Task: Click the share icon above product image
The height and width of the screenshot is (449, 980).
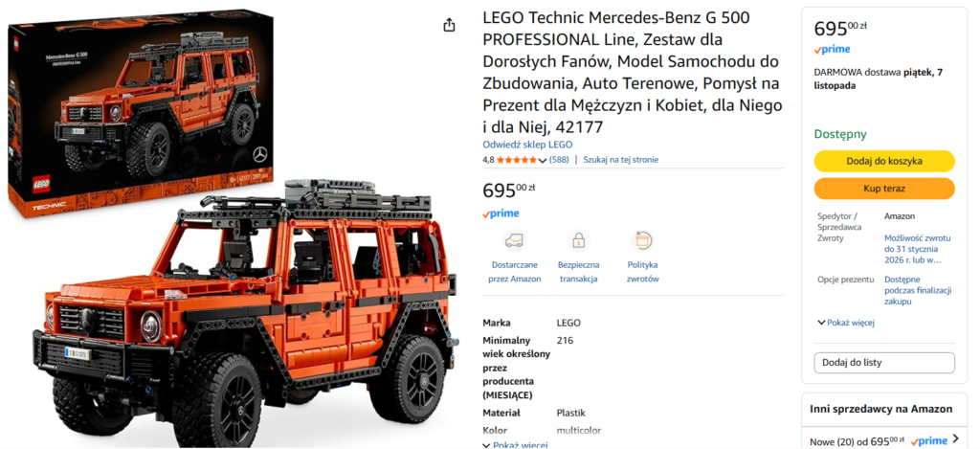Action: (449, 25)
